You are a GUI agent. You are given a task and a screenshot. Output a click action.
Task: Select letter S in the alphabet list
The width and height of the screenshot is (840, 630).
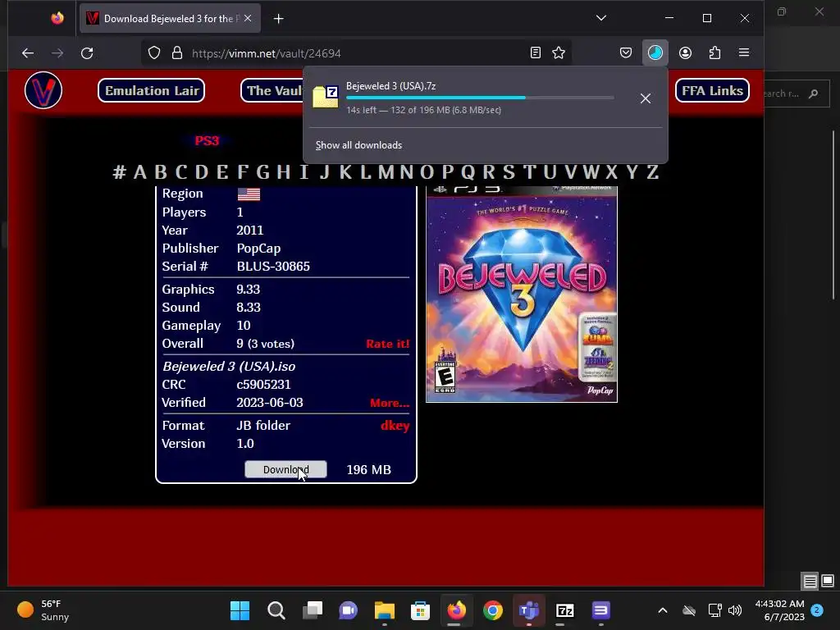(509, 172)
